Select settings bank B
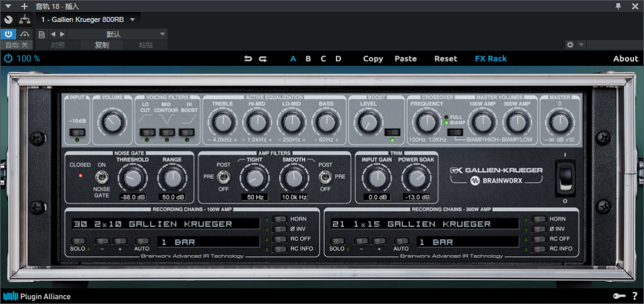The height and width of the screenshot is (304, 644). pos(308,58)
